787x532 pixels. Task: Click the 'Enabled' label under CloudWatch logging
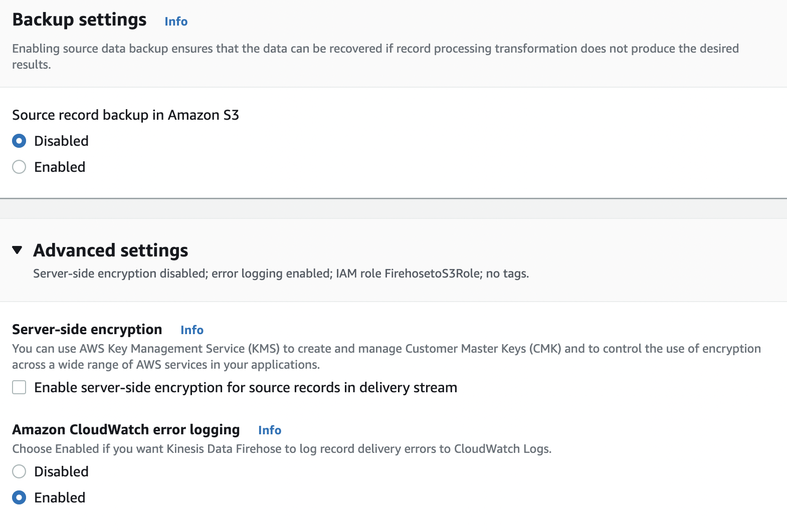click(x=60, y=498)
